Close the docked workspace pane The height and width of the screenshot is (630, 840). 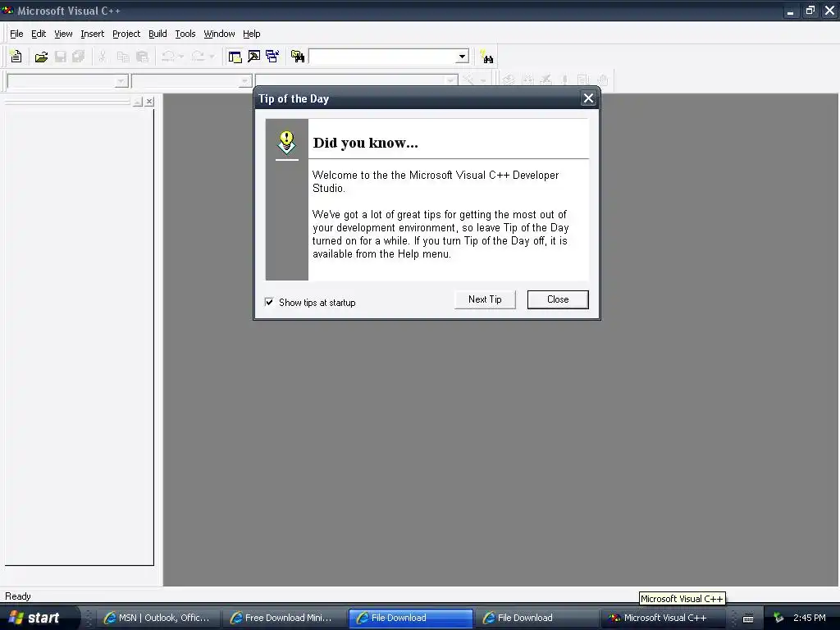coord(149,101)
